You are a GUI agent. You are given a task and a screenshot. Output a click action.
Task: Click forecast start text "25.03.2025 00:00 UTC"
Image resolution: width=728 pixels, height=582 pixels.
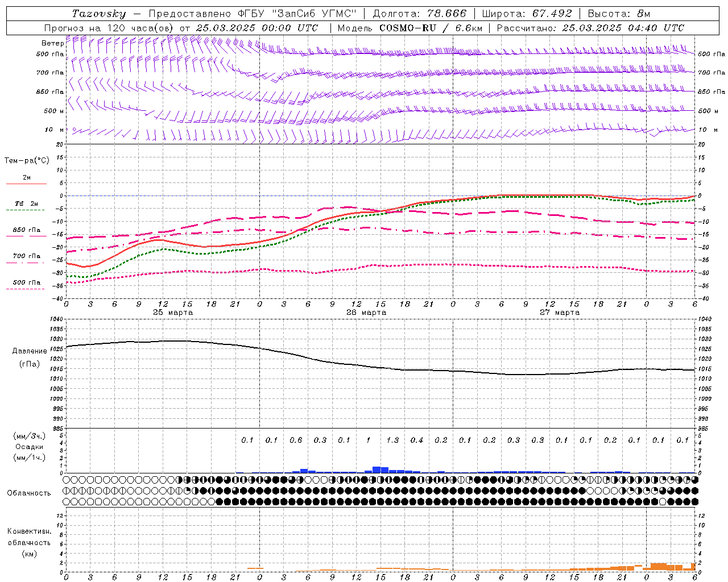(257, 28)
